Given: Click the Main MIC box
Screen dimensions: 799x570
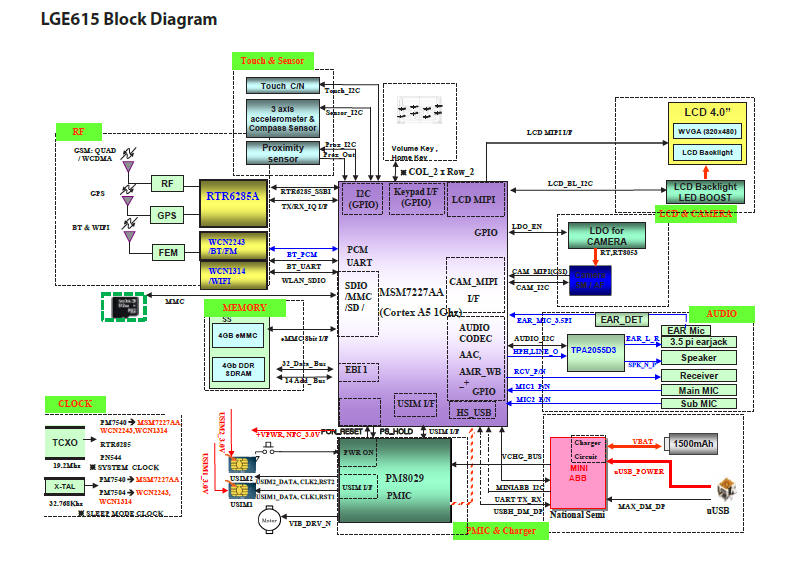Looking at the screenshot, I should pos(699,390).
